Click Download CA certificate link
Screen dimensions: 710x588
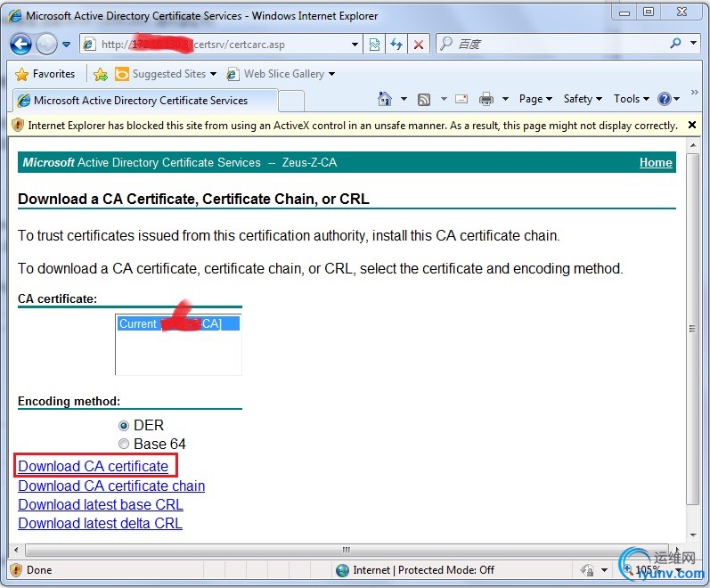(x=94, y=466)
